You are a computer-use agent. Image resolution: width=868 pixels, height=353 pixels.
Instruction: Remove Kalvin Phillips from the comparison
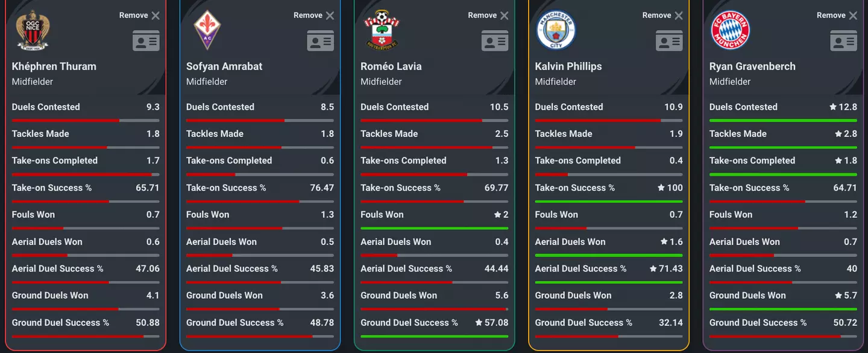tap(678, 16)
